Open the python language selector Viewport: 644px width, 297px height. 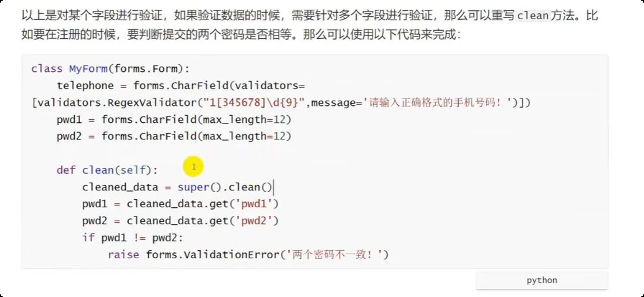point(541,280)
